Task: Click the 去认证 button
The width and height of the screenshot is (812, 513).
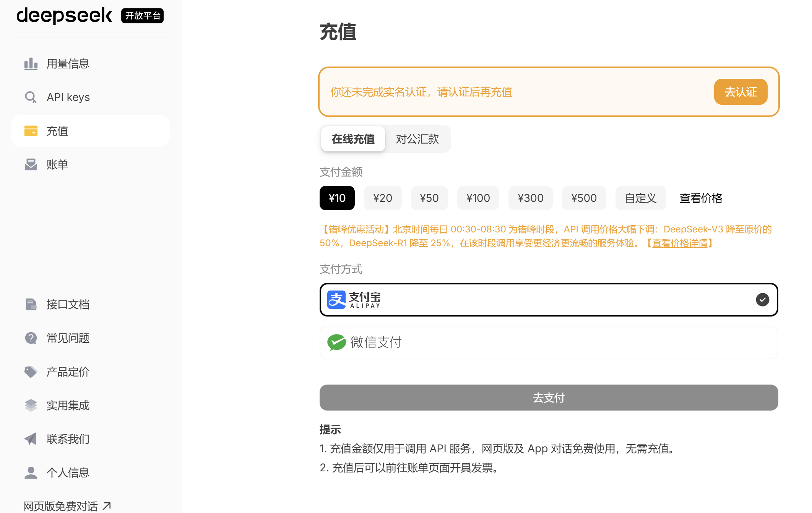Action: [x=740, y=92]
